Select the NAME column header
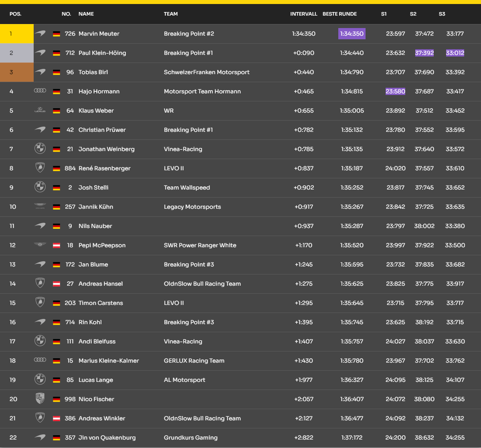 click(86, 14)
